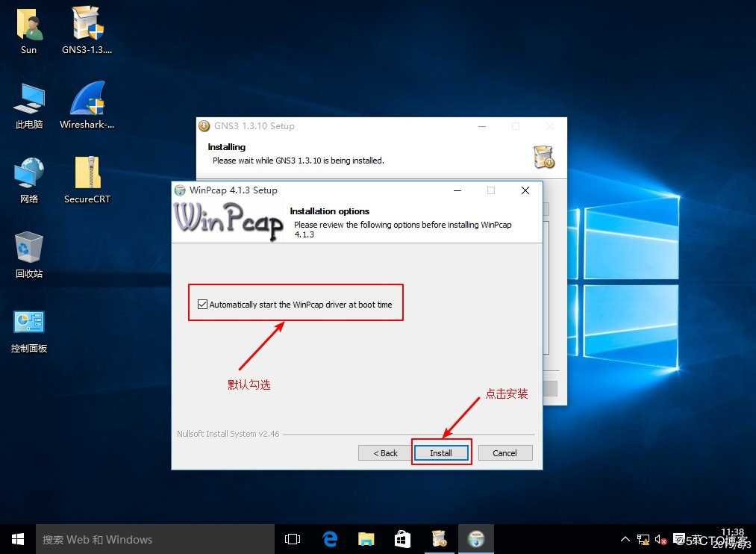756x554 pixels.
Task: Click the GNS3 1.3.10 Setup title bar icon
Action: point(204,126)
